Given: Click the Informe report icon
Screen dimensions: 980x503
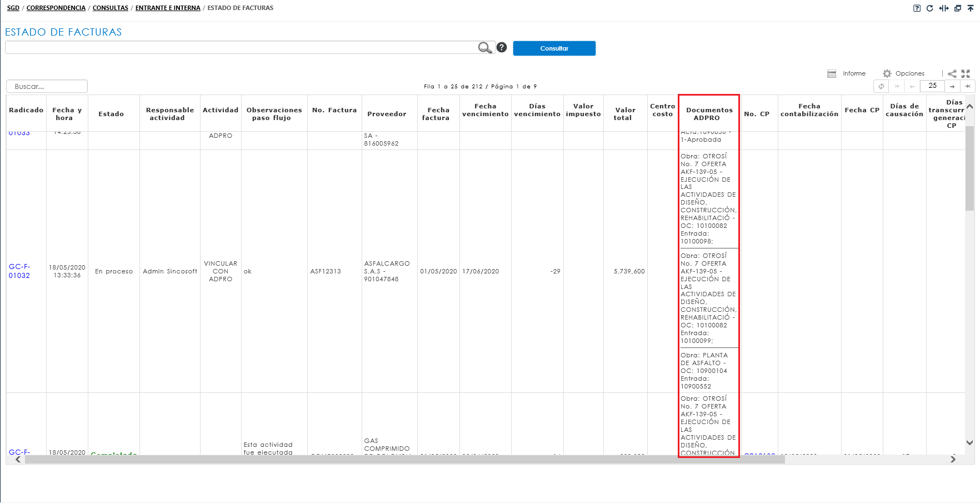Looking at the screenshot, I should [832, 73].
